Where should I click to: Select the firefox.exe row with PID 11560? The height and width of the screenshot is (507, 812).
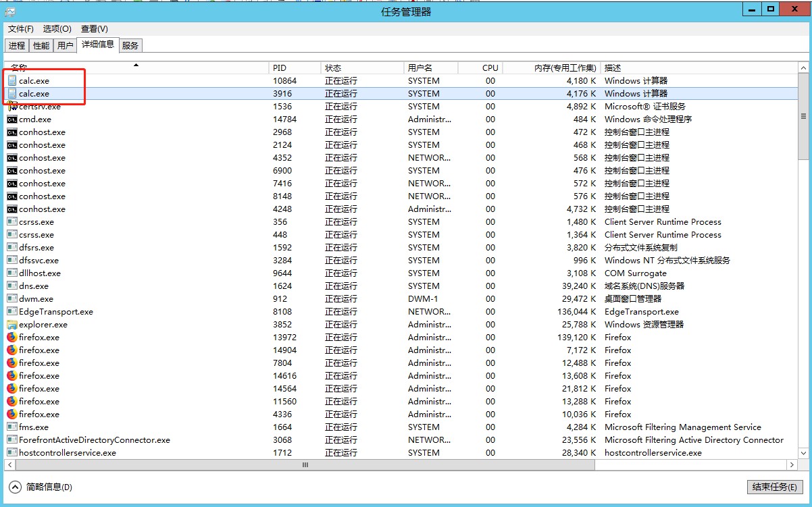tap(401, 401)
